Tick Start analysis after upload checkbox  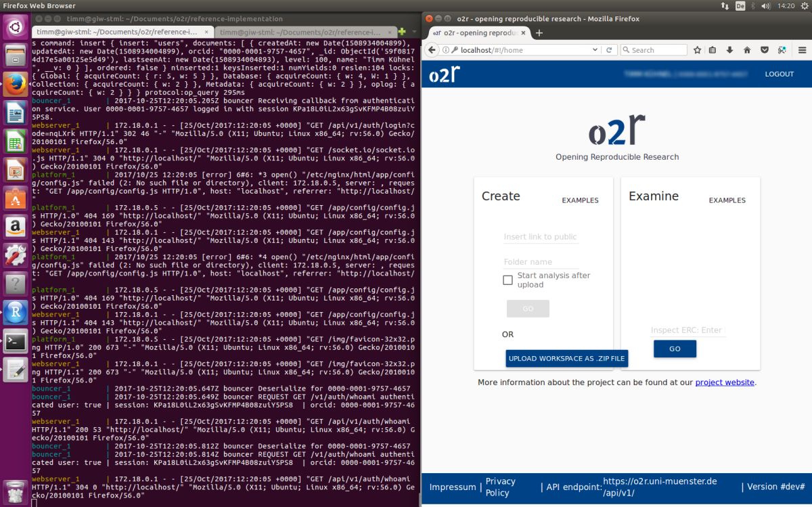(x=507, y=280)
